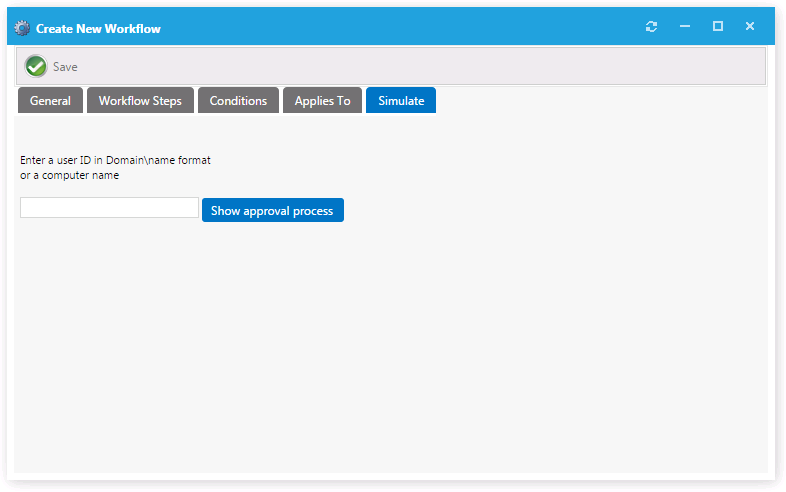Click the Show approval process button

click(x=272, y=210)
